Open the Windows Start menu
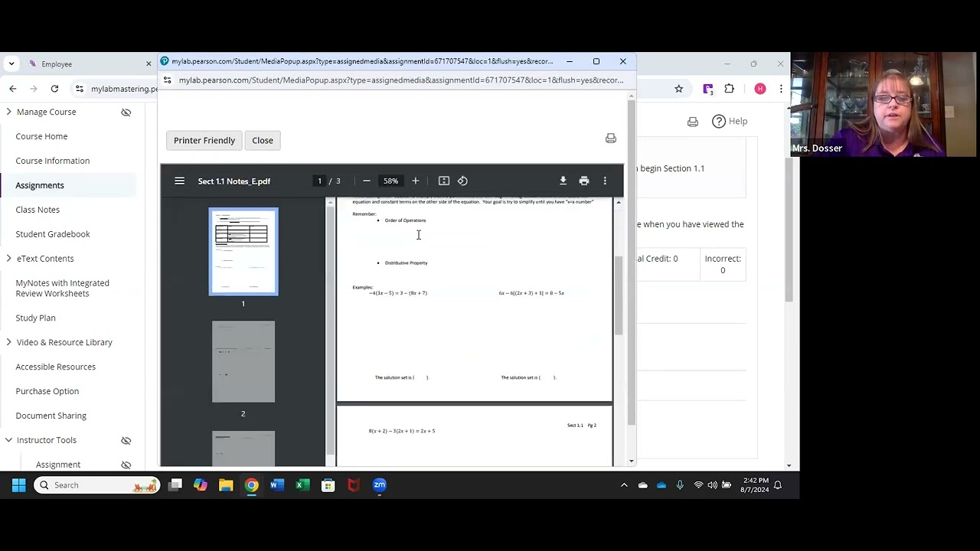The height and width of the screenshot is (551, 980). pyautogui.click(x=19, y=485)
